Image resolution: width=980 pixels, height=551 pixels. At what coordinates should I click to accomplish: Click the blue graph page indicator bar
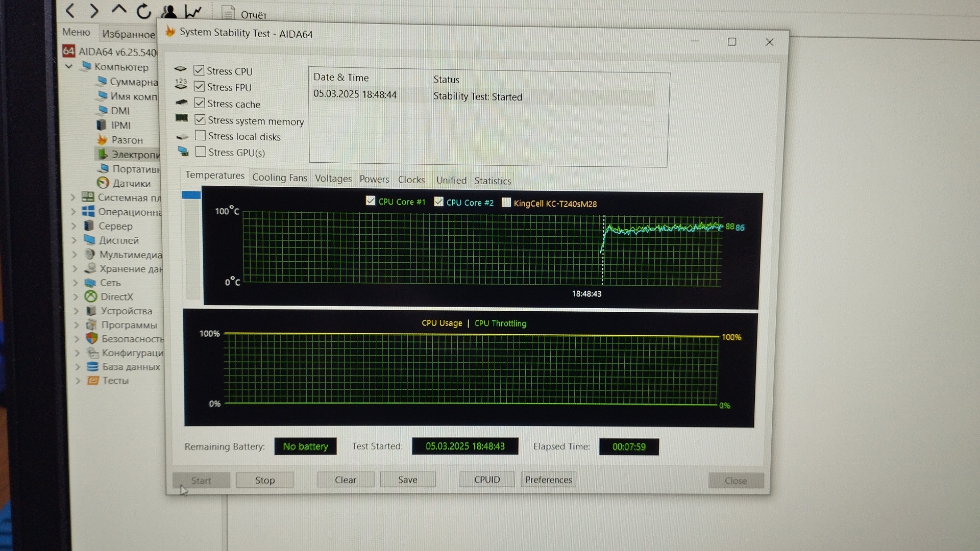point(191,195)
